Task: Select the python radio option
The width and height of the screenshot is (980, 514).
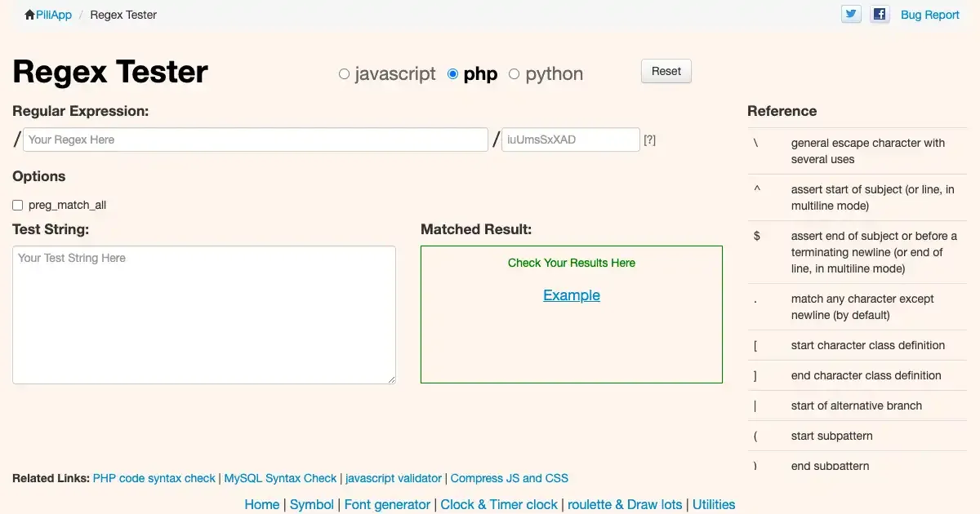Action: [514, 74]
